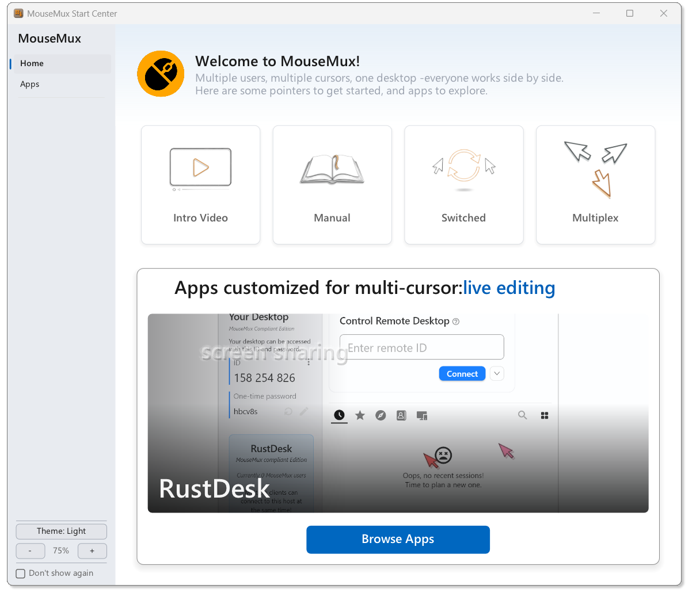Maximize the MouseMux Start Center window
700x604 pixels.
point(630,13)
